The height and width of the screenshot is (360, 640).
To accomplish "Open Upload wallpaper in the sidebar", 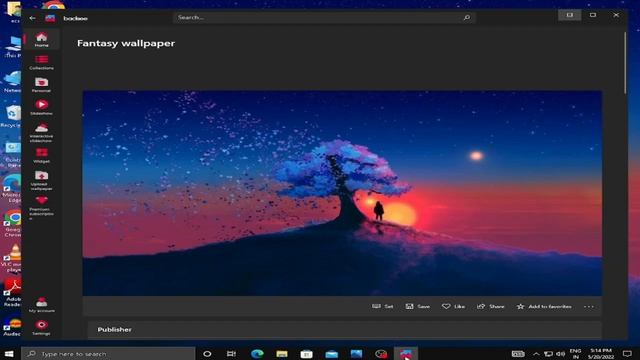I will [x=41, y=180].
